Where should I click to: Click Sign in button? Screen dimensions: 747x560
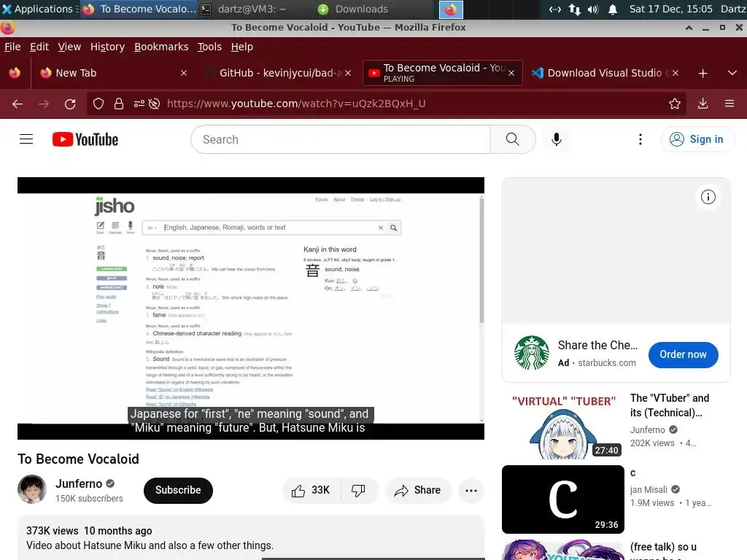point(697,139)
